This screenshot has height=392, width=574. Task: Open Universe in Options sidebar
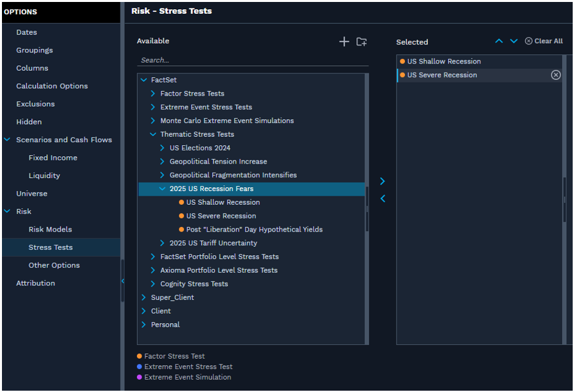point(31,194)
